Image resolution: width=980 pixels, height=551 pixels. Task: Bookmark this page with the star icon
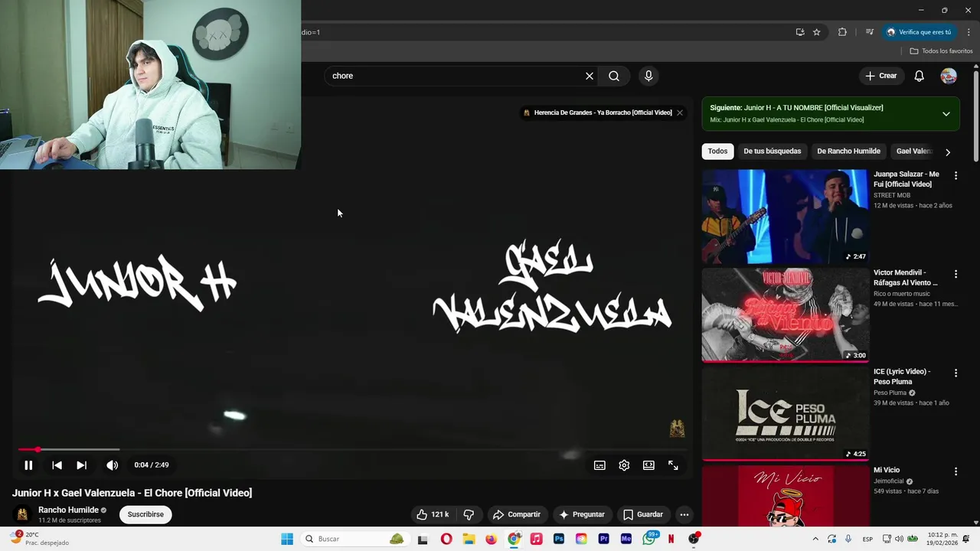(x=817, y=32)
